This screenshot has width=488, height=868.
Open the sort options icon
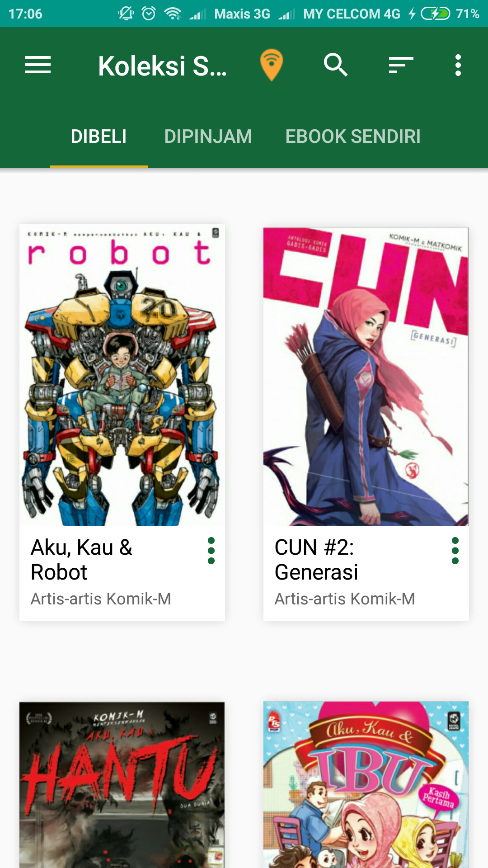pos(401,65)
